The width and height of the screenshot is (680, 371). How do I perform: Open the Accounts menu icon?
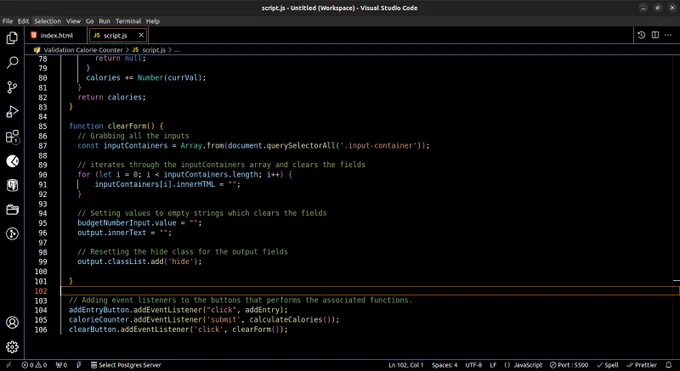12,322
